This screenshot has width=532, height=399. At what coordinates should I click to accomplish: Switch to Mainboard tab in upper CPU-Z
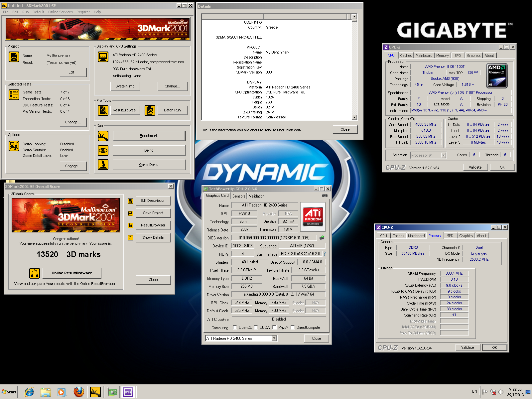tap(424, 56)
